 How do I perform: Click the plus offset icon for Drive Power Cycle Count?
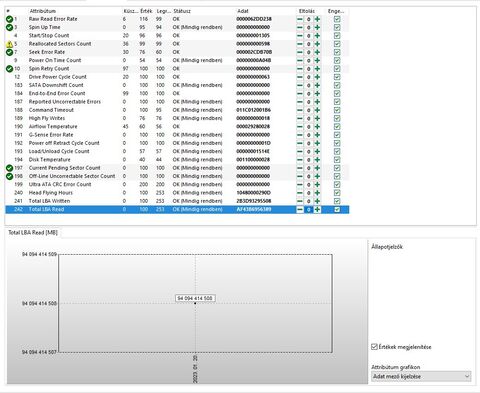(317, 77)
